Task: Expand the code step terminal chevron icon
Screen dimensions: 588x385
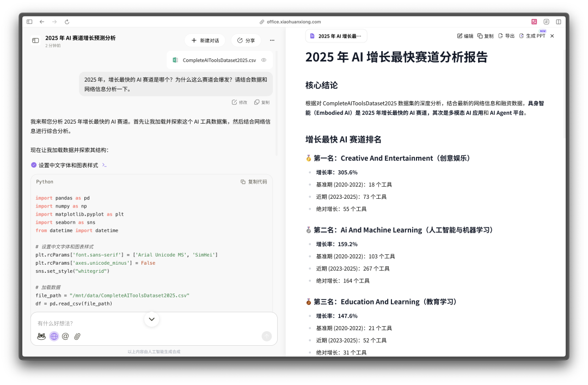Action: point(104,165)
